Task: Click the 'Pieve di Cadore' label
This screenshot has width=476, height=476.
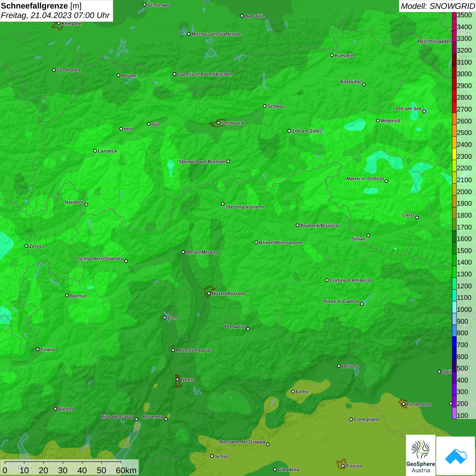Action: [341, 301]
